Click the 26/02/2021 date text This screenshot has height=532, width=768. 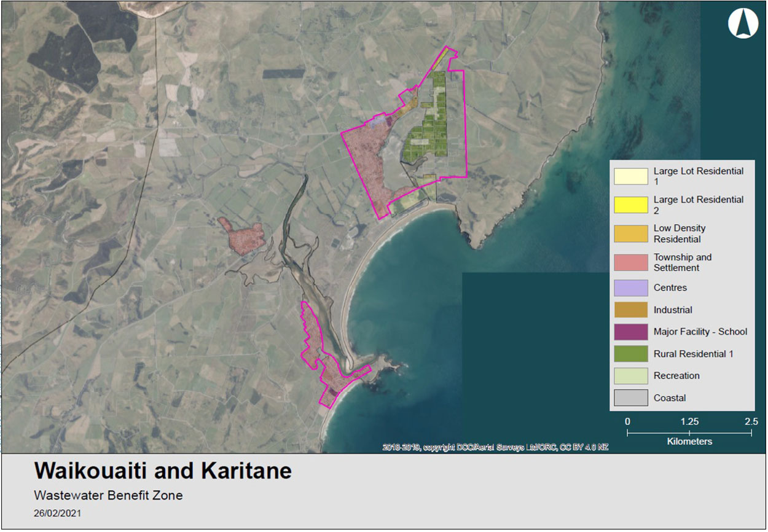pyautogui.click(x=57, y=513)
